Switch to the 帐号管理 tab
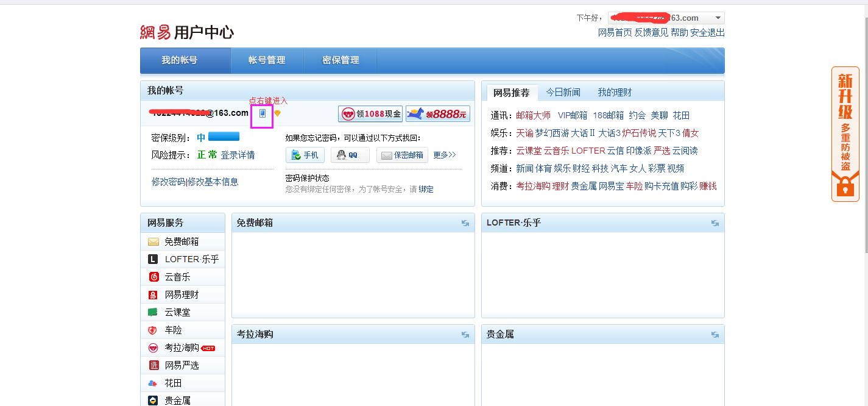The width and height of the screenshot is (868, 406). 268,60
